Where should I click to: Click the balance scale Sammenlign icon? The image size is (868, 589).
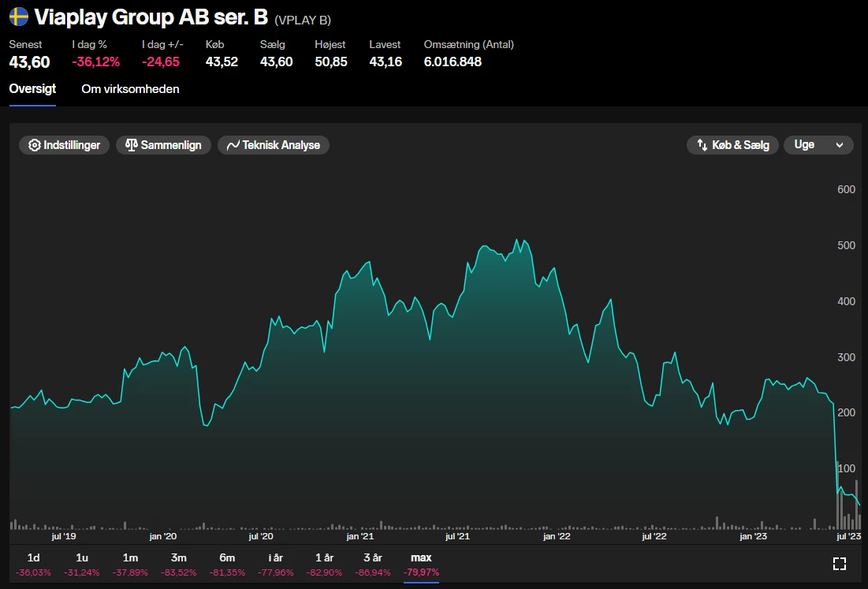tap(131, 145)
